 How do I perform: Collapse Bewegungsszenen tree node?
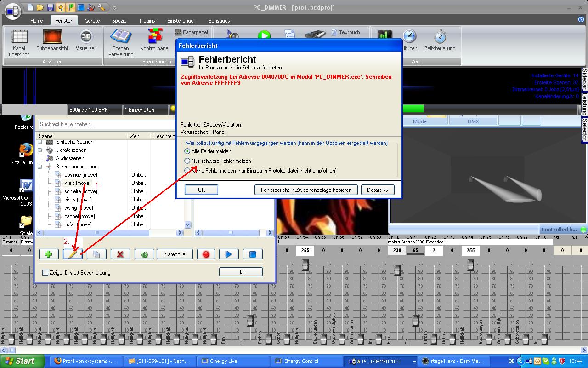(40, 167)
